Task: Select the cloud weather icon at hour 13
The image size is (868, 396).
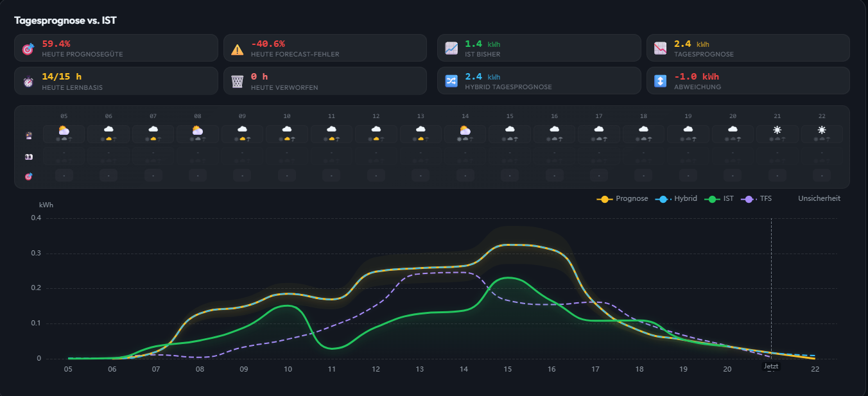Action: [x=421, y=130]
